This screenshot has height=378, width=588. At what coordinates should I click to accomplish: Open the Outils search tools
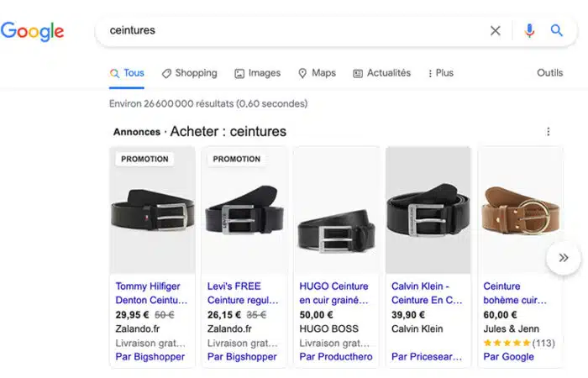(550, 73)
